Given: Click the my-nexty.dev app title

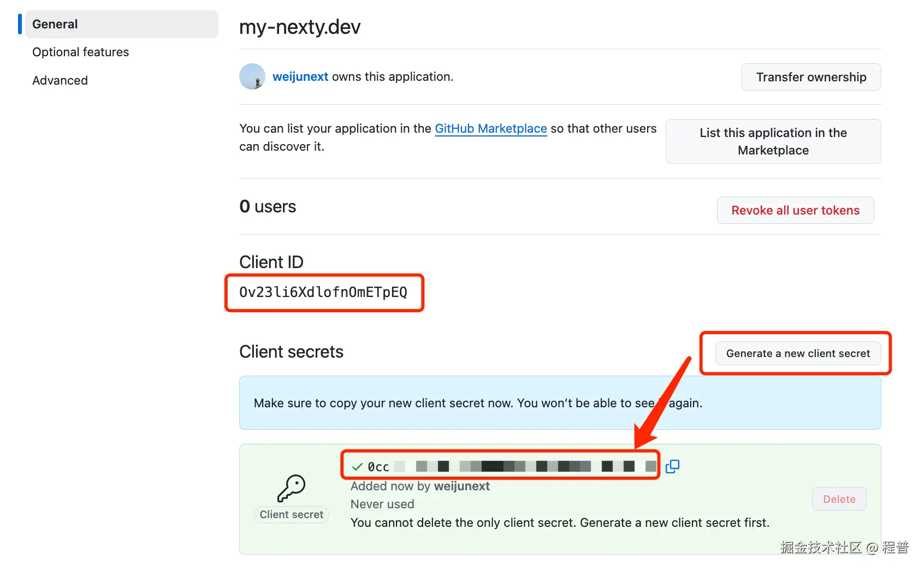Looking at the screenshot, I should coord(299,26).
